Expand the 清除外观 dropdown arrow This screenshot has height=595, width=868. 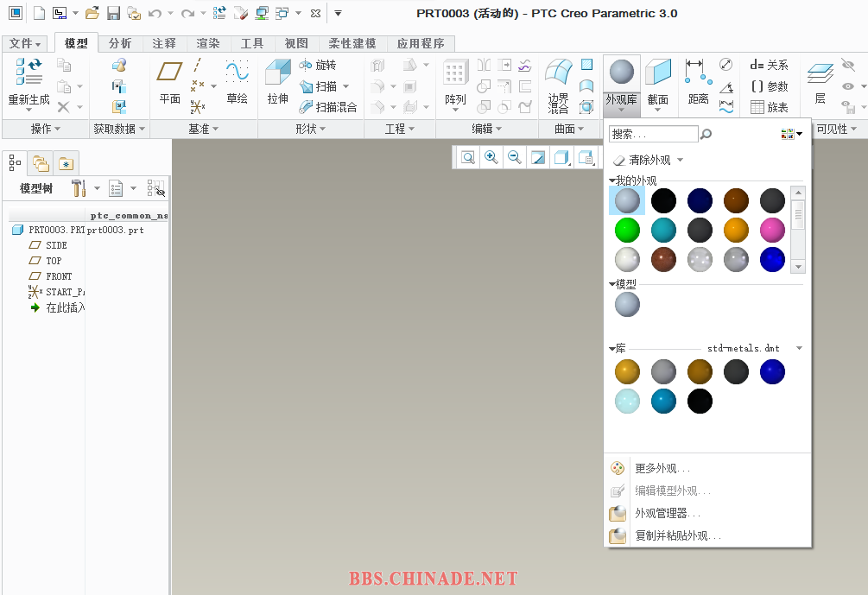pos(681,160)
